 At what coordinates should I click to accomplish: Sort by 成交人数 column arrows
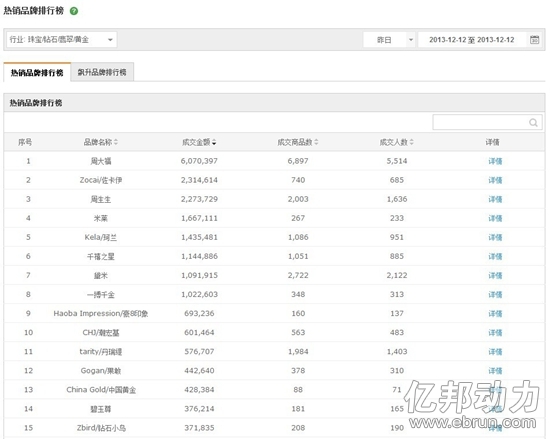pyautogui.click(x=412, y=142)
